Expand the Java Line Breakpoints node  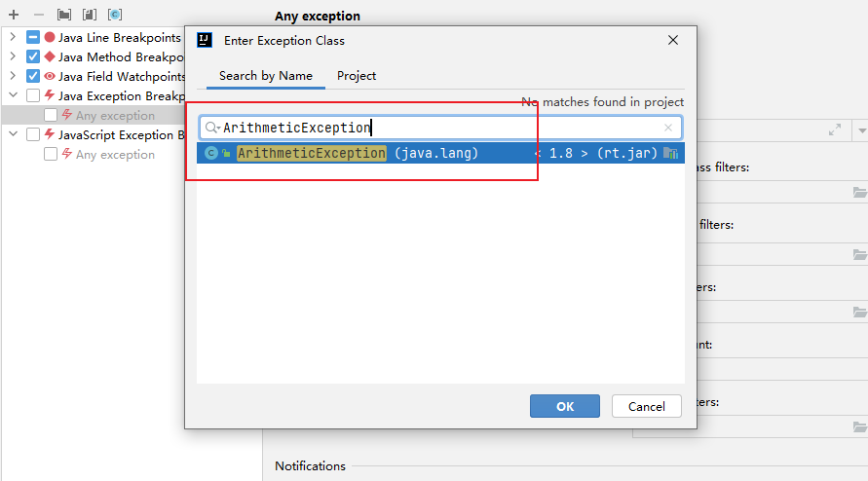pos(13,37)
